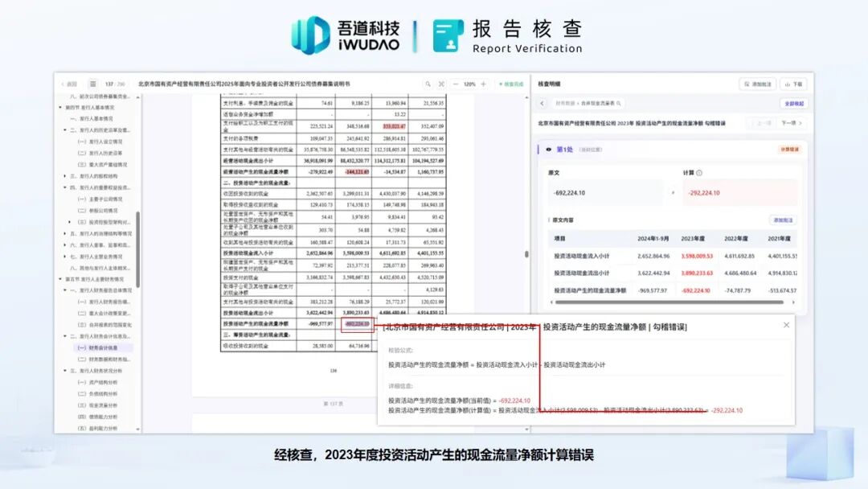Collapse 第四节 发行人基本情况 in outline

coord(60,108)
